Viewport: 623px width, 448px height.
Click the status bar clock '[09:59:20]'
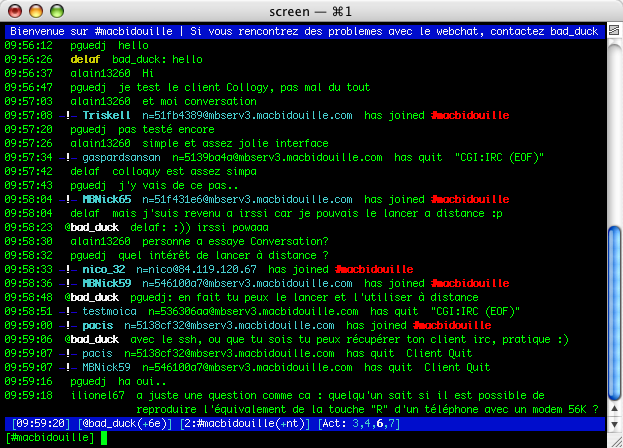pos(41,423)
